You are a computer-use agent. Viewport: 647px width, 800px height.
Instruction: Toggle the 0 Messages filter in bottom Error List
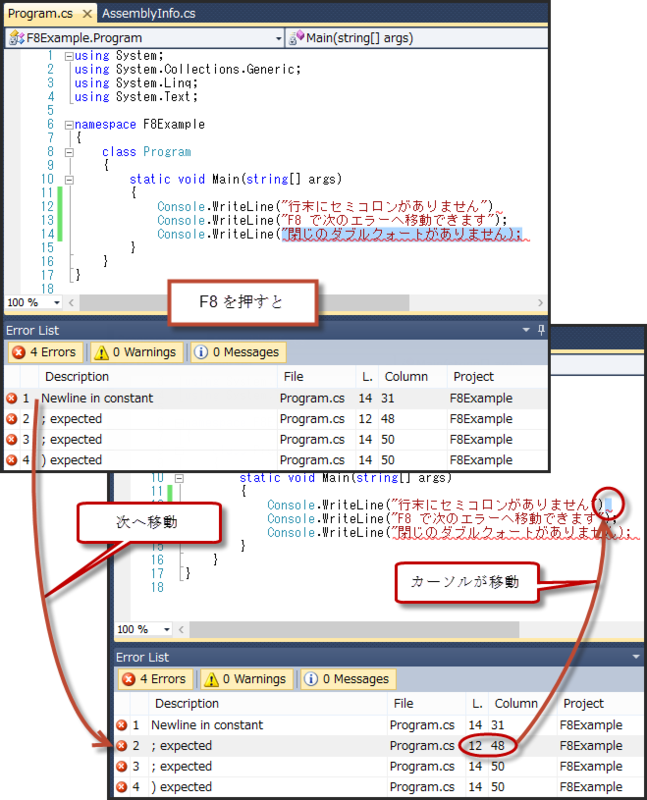tap(349, 679)
